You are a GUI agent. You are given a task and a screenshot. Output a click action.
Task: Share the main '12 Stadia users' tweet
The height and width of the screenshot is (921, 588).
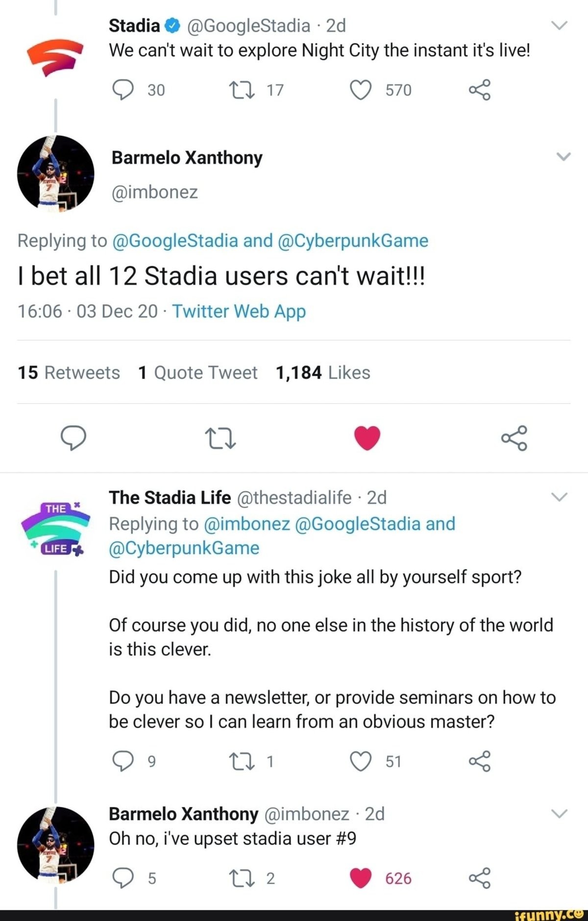(x=514, y=438)
